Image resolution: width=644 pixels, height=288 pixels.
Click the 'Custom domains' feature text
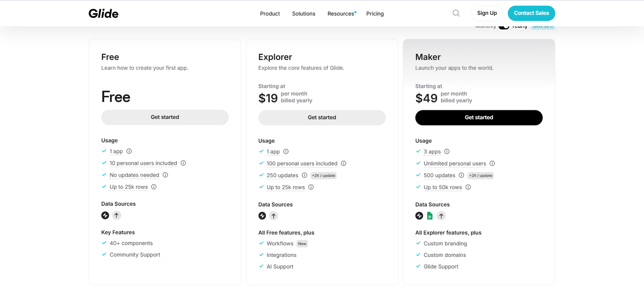(445, 255)
